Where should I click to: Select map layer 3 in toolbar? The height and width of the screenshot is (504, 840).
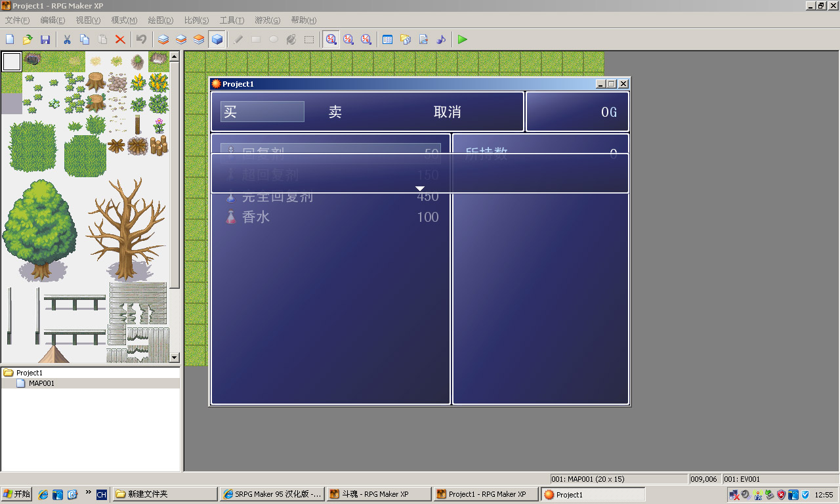(x=199, y=39)
